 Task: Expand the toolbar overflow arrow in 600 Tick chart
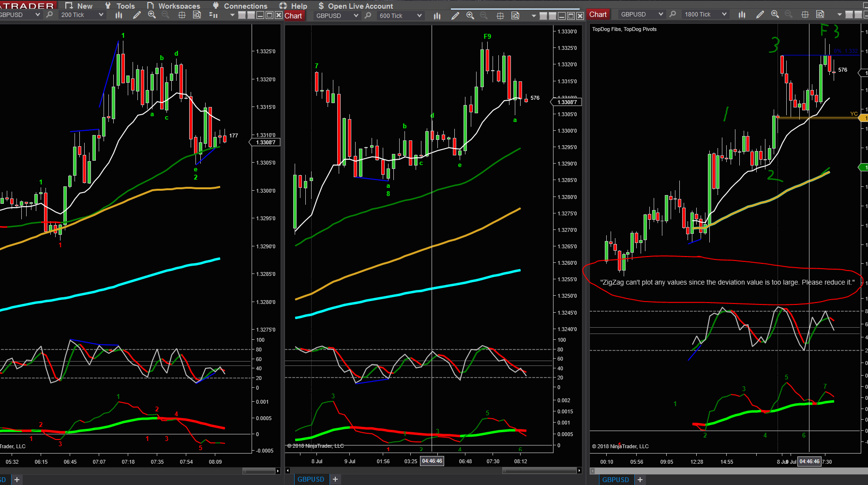pos(534,16)
